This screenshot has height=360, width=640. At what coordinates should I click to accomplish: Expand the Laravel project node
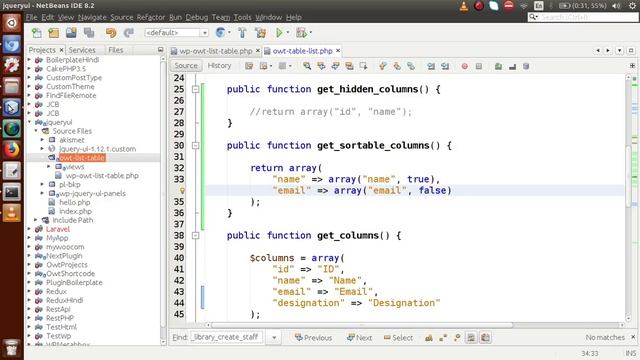(29, 229)
